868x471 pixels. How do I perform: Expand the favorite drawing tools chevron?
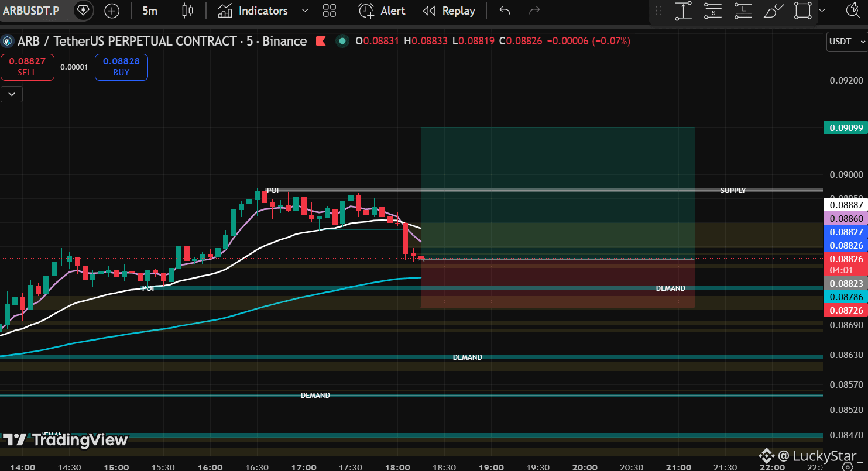[822, 11]
